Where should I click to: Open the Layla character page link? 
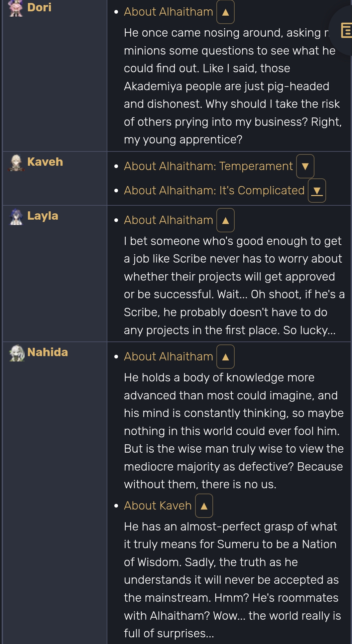tap(43, 216)
